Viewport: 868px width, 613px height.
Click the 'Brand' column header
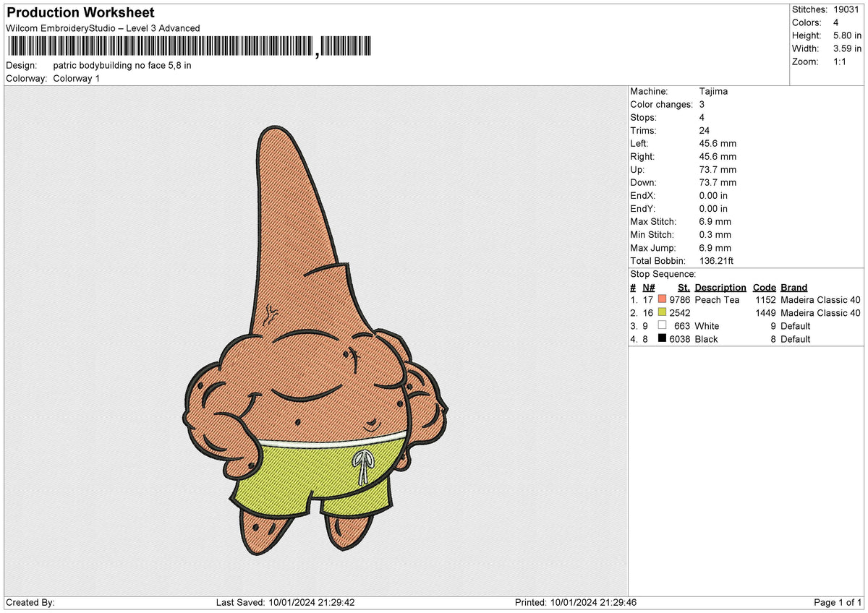coord(794,287)
